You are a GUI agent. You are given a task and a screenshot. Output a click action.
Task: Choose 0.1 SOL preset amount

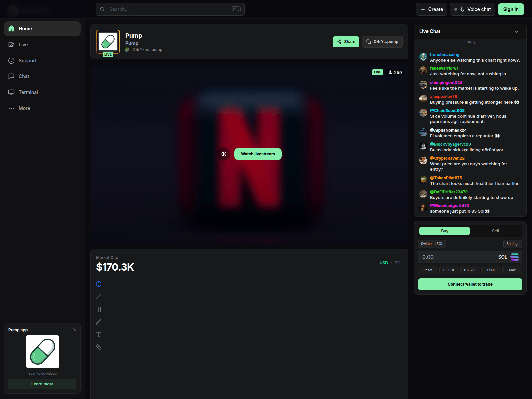[449, 270]
